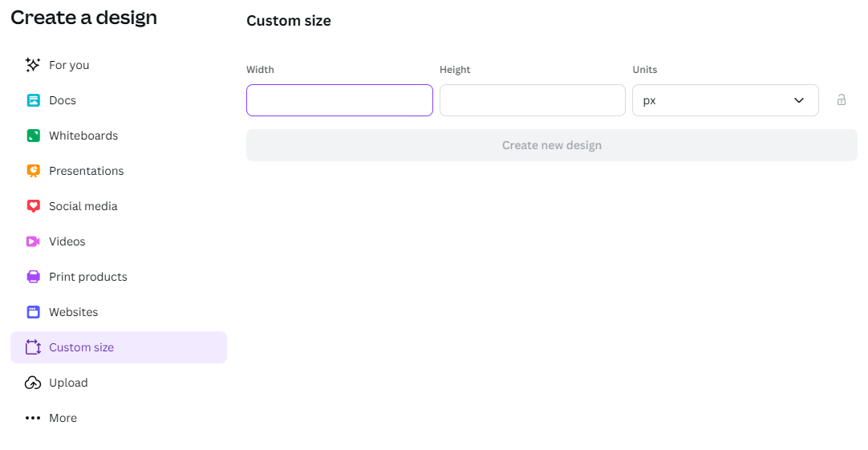
Task: Click the Units label text
Action: tap(645, 70)
